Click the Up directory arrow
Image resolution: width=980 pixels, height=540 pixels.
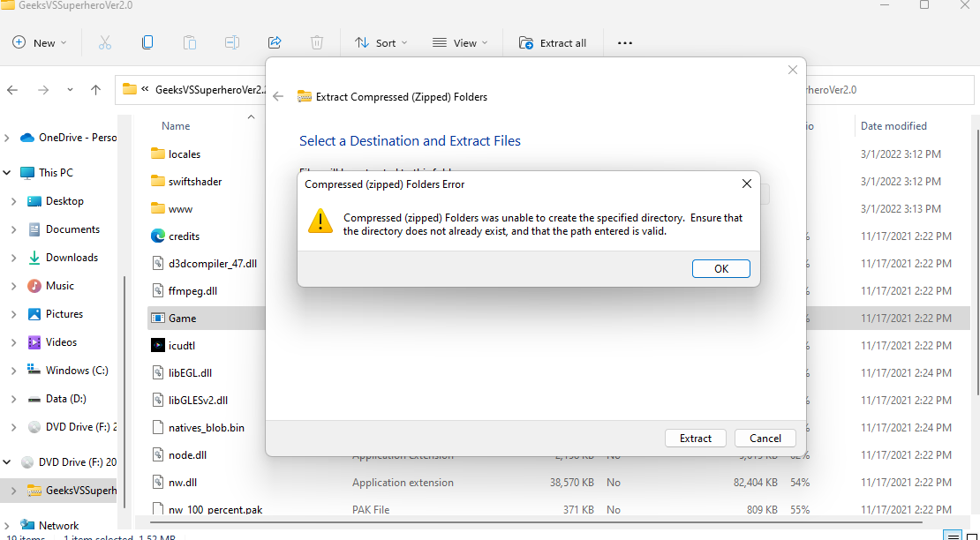point(95,89)
